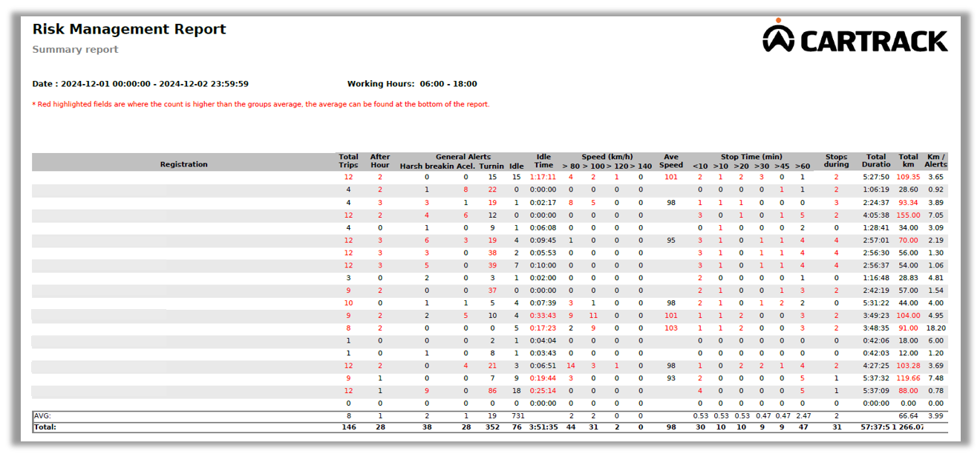
Task: Click the 'After Hour' column header
Action: pos(380,161)
